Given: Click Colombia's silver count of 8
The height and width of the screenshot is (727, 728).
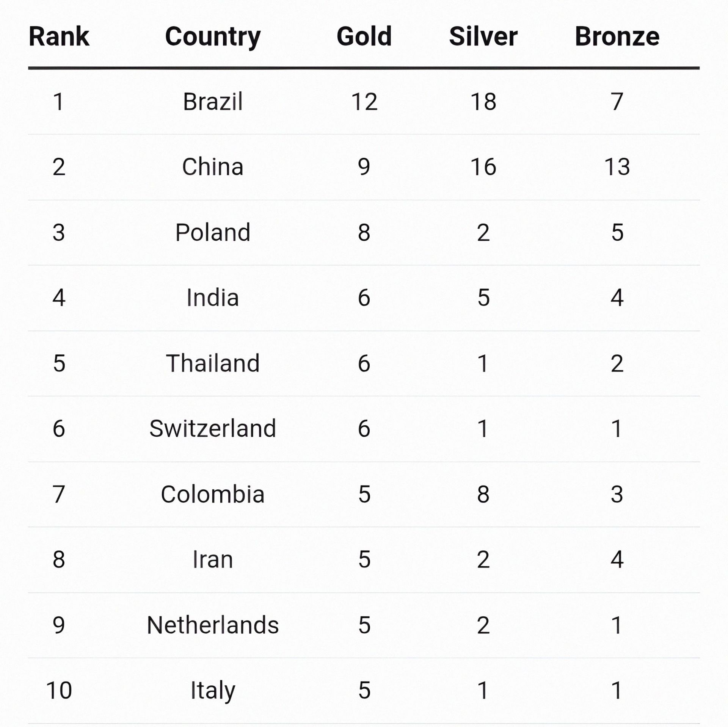Looking at the screenshot, I should coord(483,494).
